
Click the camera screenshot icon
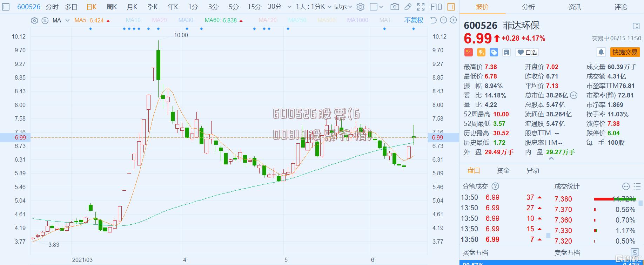point(395,7)
